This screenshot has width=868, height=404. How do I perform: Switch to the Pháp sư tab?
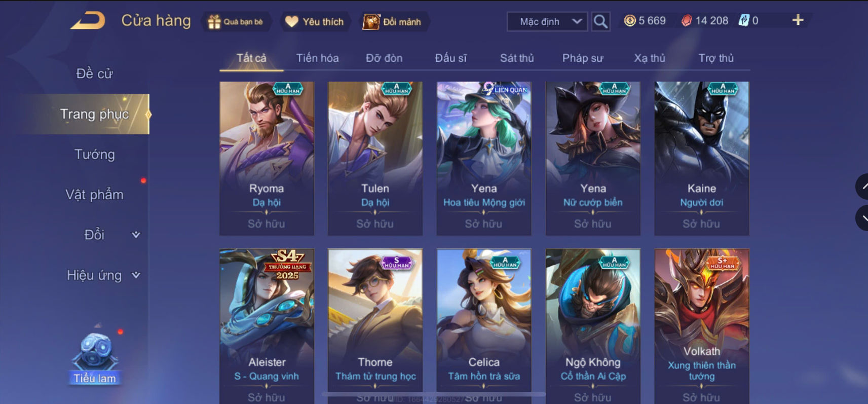click(x=583, y=58)
